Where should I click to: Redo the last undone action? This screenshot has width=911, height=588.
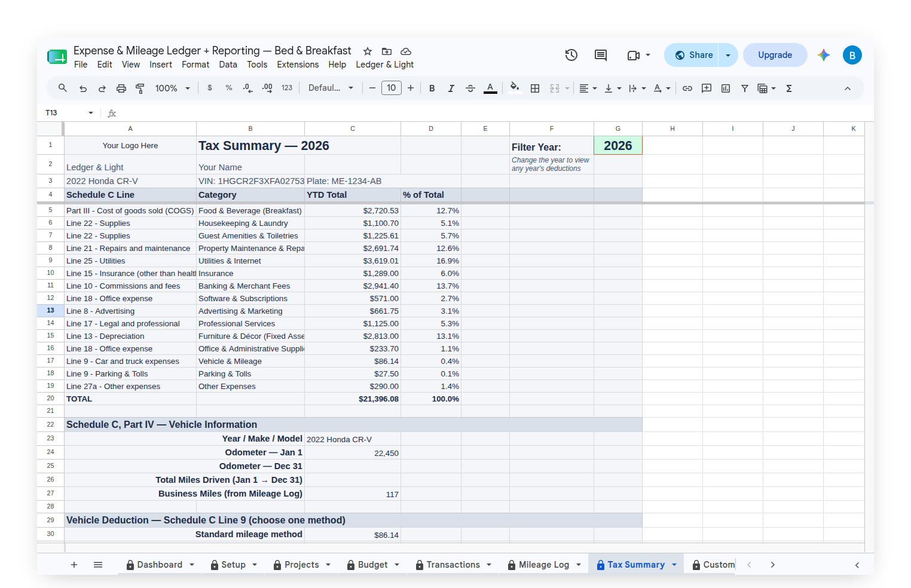[x=102, y=88]
